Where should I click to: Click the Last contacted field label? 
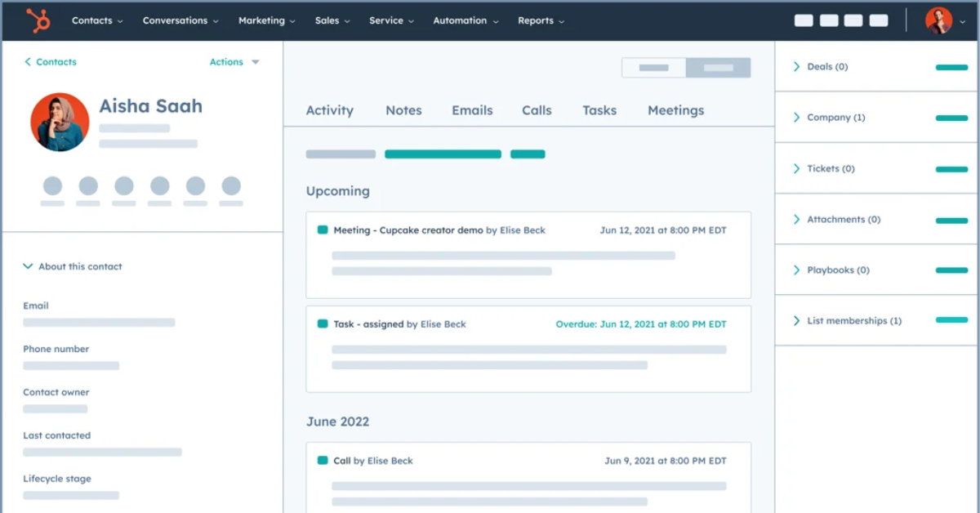pos(57,435)
